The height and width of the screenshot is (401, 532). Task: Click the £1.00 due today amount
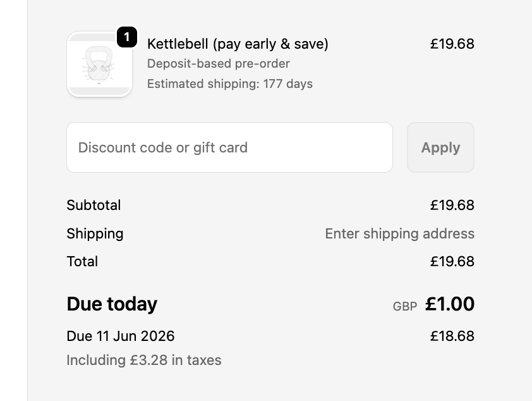pyautogui.click(x=450, y=304)
